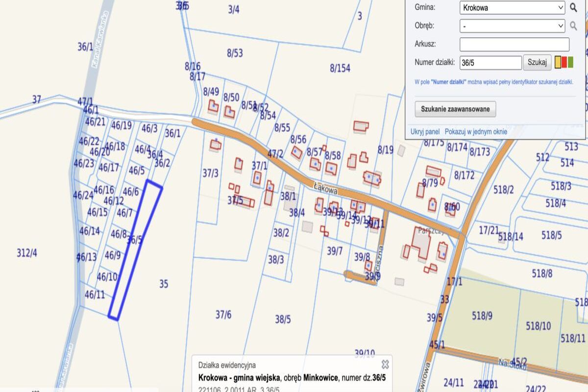Click the magnifier icon beside Gmina
Screen dimensions: 588x392
[573, 8]
